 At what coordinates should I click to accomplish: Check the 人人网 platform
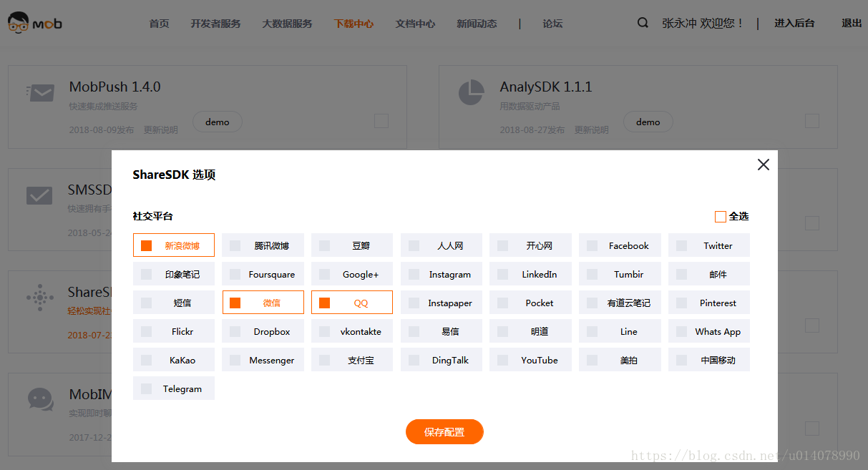pos(442,245)
